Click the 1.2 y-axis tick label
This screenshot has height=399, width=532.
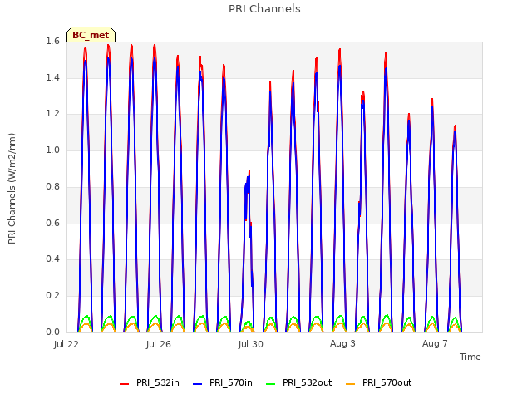(52, 114)
